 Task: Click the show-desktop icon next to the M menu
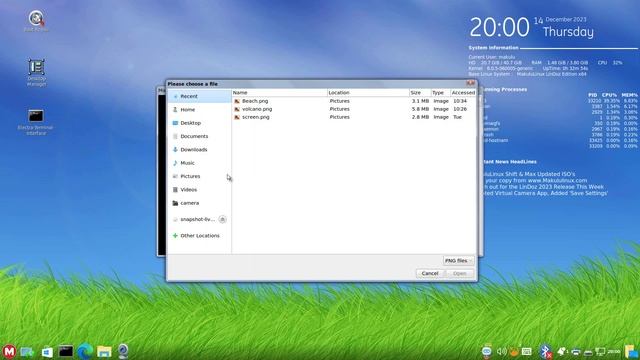(x=27, y=352)
